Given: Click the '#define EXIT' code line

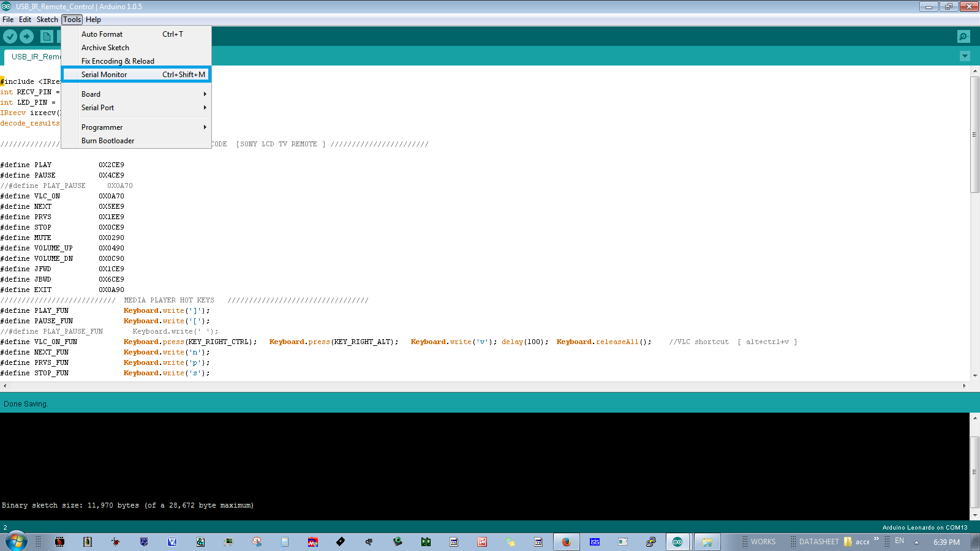Looking at the screenshot, I should pos(62,290).
